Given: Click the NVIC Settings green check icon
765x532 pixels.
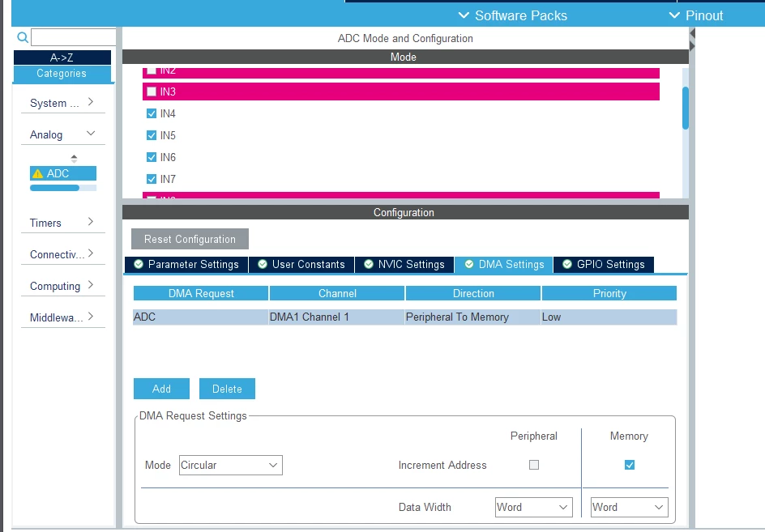Looking at the screenshot, I should tap(369, 264).
